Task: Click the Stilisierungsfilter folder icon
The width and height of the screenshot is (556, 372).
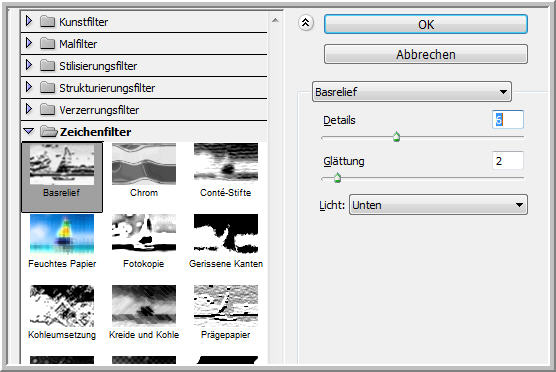Action: tap(47, 66)
